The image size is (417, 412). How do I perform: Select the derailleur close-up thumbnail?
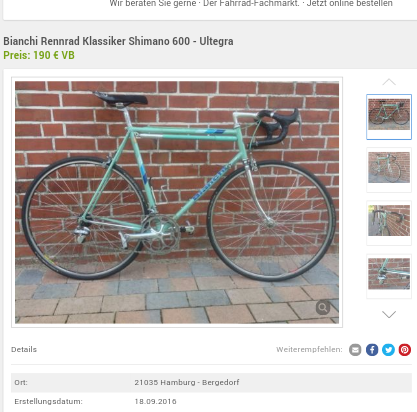[389, 276]
